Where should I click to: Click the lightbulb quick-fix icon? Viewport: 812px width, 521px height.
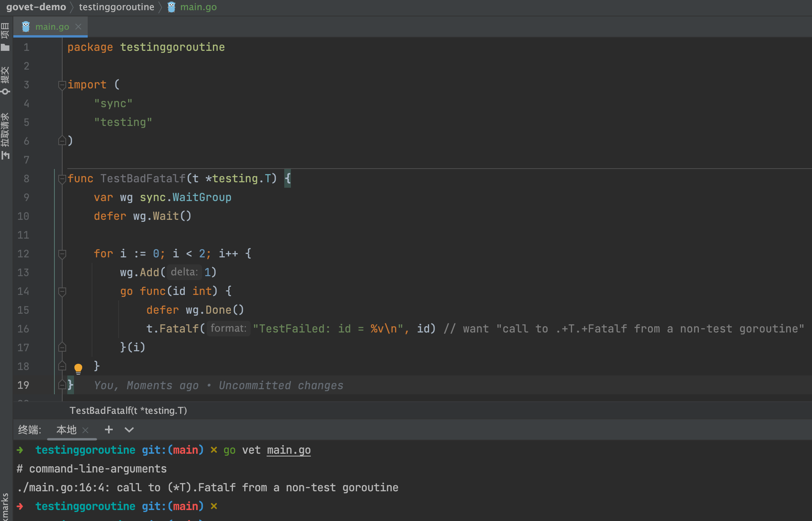78,368
